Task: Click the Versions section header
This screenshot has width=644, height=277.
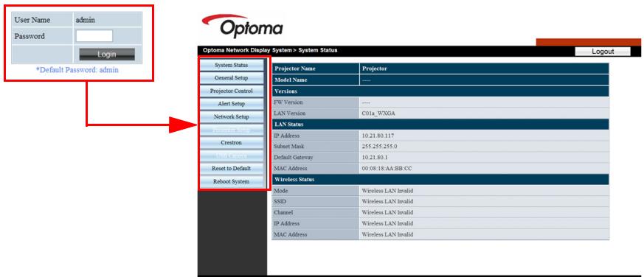Action: tap(440, 91)
